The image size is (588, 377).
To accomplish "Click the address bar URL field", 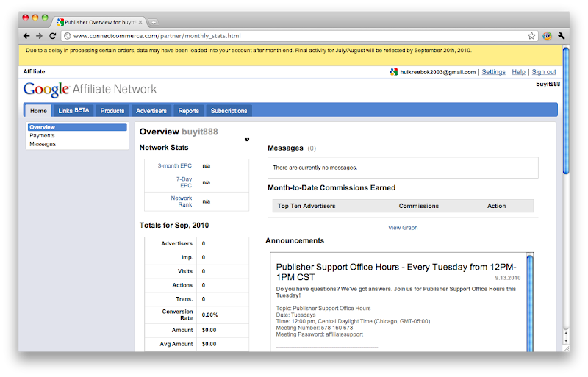I will click(294, 35).
